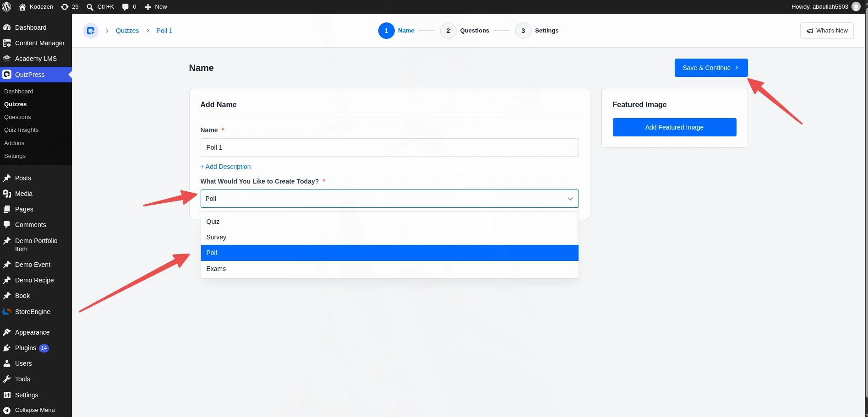Click the updates icon showing 29
868x417 pixels.
(x=65, y=7)
